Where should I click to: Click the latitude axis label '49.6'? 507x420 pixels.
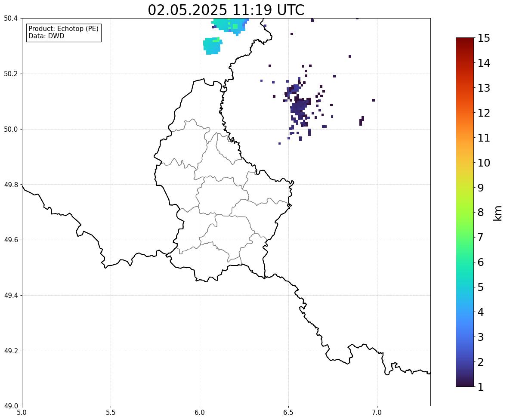pyautogui.click(x=11, y=240)
